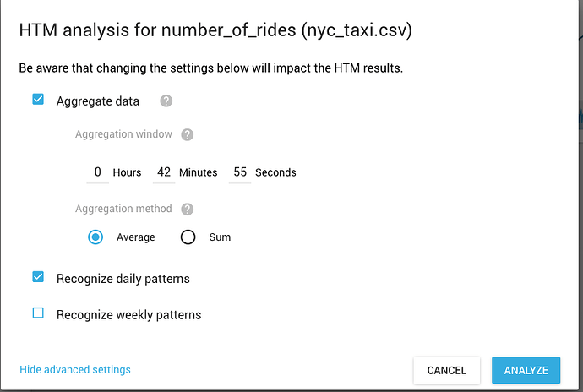
Task: Click the 'Recognize weekly patterns' label text
Action: (x=128, y=315)
